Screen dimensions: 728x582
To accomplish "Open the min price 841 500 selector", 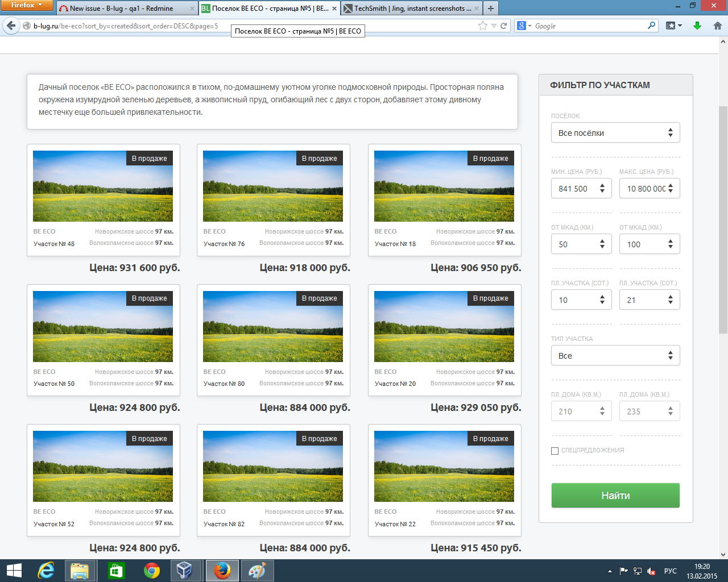I will coord(581,189).
